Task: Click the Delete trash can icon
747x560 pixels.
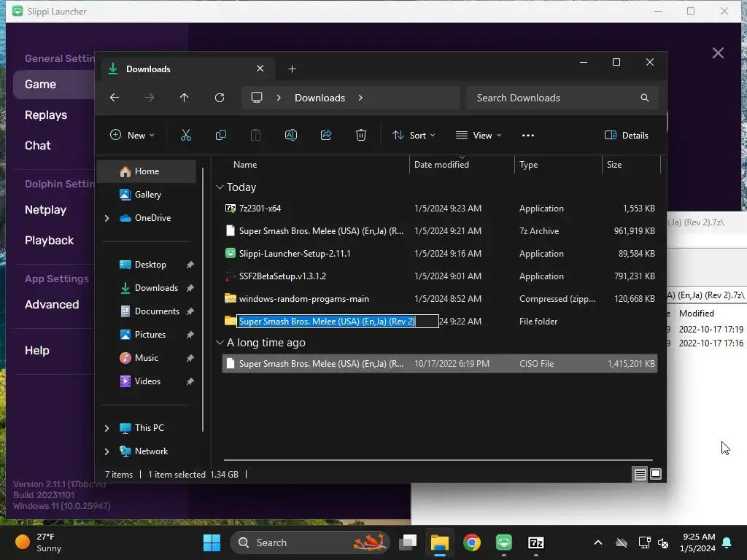Action: click(361, 135)
